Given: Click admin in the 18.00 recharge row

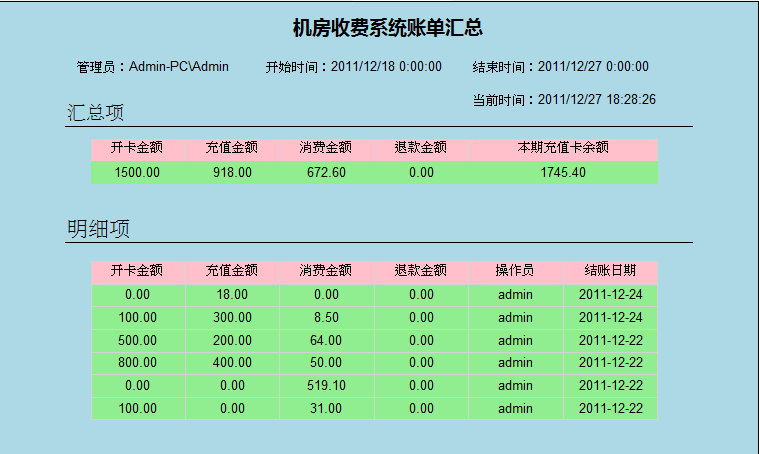Looking at the screenshot, I should click(x=516, y=295).
